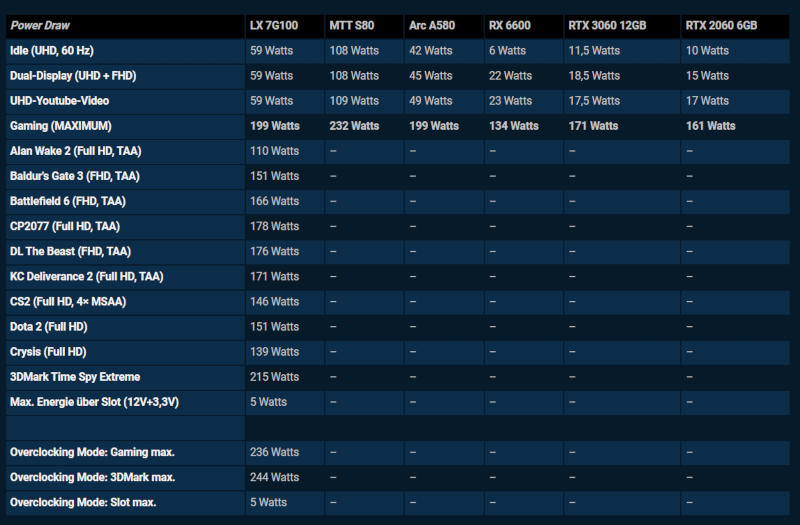Click the '176 Watts' DL The Beast value

tap(274, 251)
